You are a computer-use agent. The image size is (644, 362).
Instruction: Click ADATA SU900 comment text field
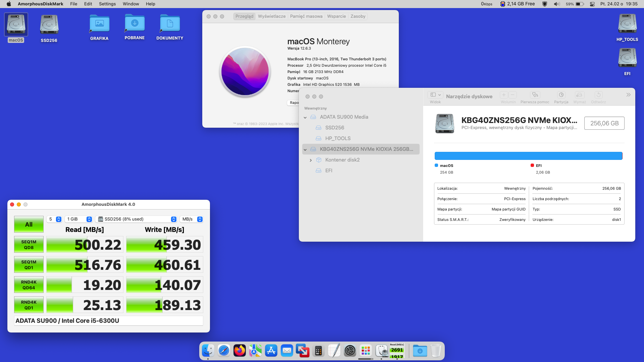(x=109, y=321)
